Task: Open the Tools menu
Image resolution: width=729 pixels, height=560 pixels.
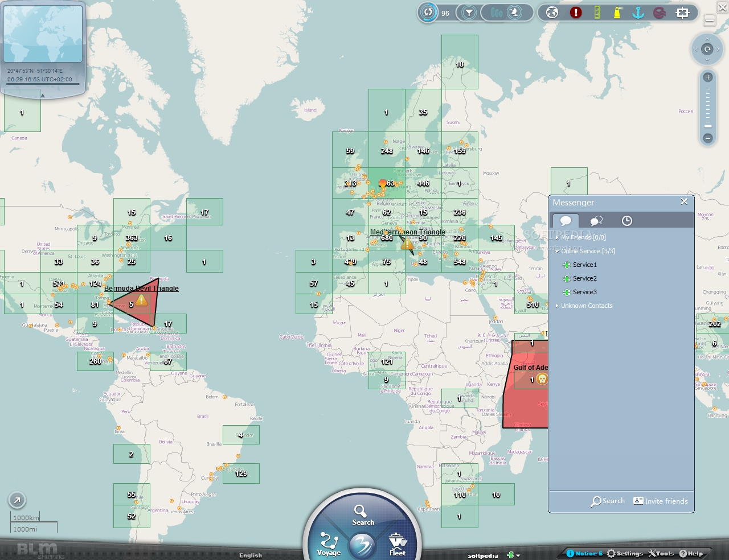Action: (x=661, y=553)
